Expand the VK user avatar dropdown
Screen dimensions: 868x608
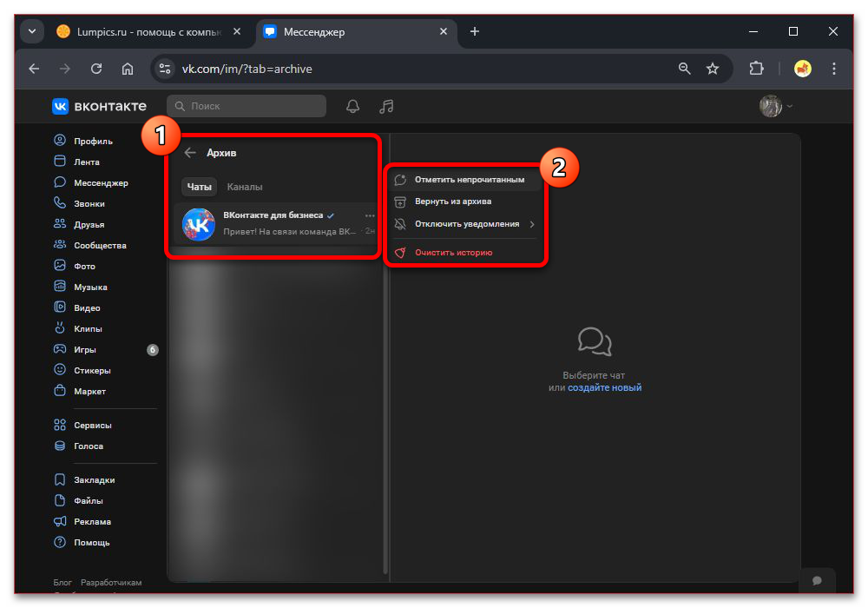(776, 106)
